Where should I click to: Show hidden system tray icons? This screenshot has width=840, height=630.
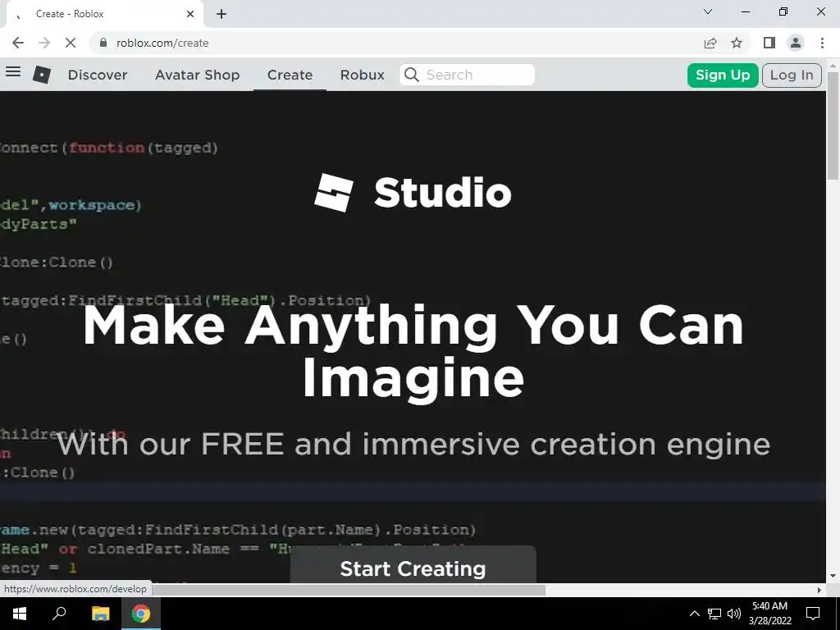(694, 614)
